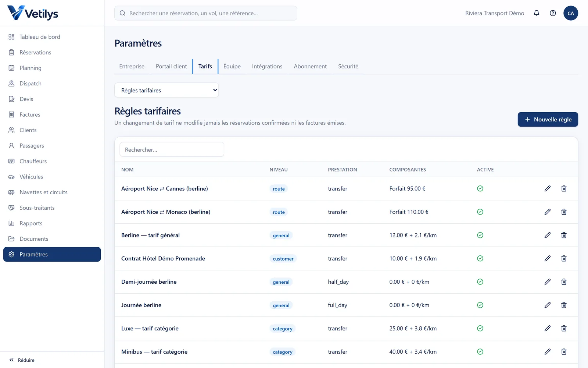
Task: Open the CA user avatar menu
Action: coord(571,13)
